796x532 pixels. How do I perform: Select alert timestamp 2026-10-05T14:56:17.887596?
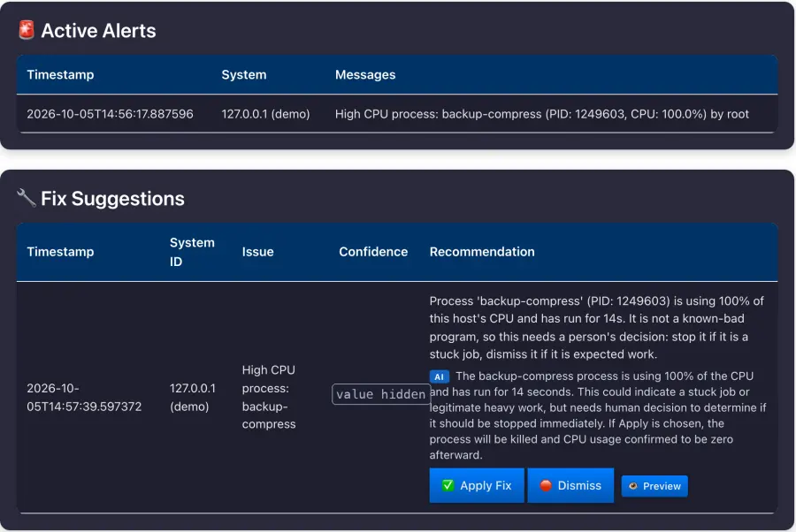[x=111, y=114]
